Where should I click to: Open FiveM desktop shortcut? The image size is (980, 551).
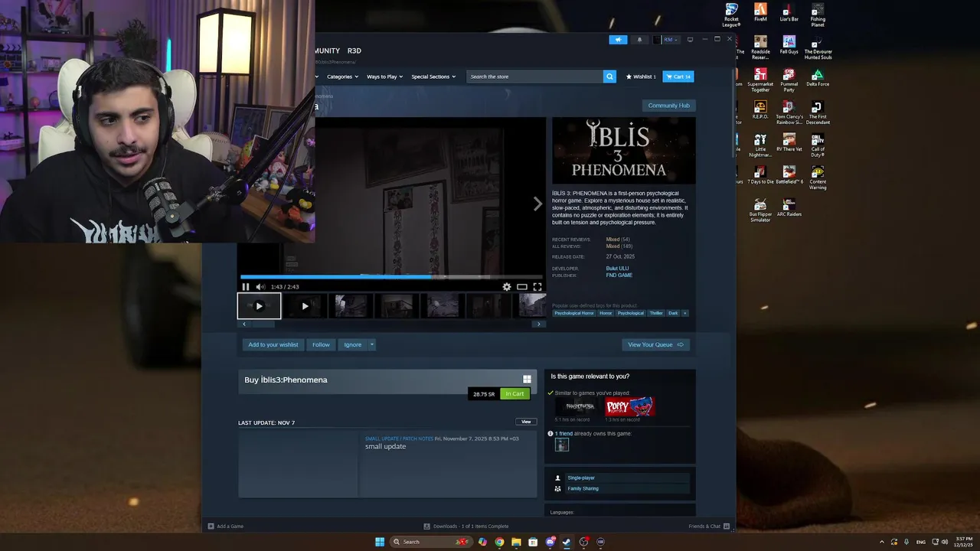(x=760, y=12)
